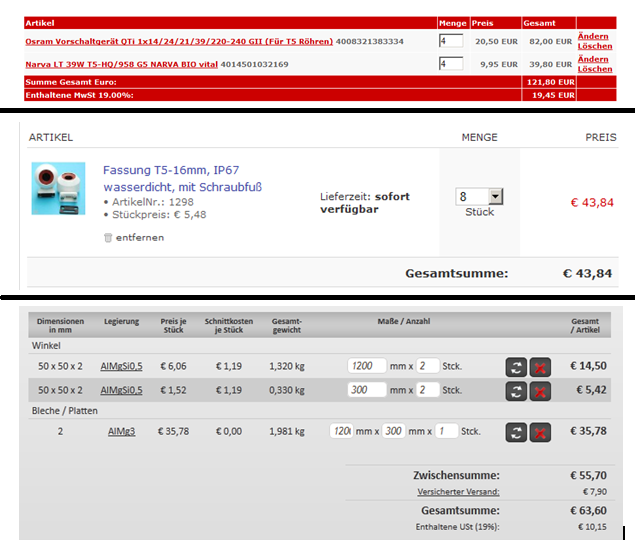
Task: Open the AlMg3 Legierung link
Action: [119, 432]
